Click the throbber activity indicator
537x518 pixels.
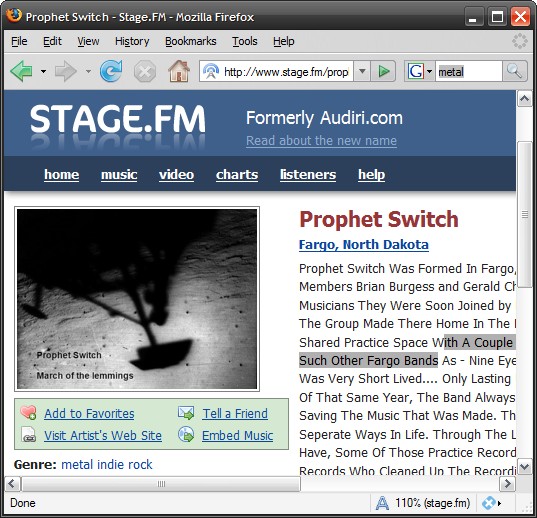[x=520, y=41]
